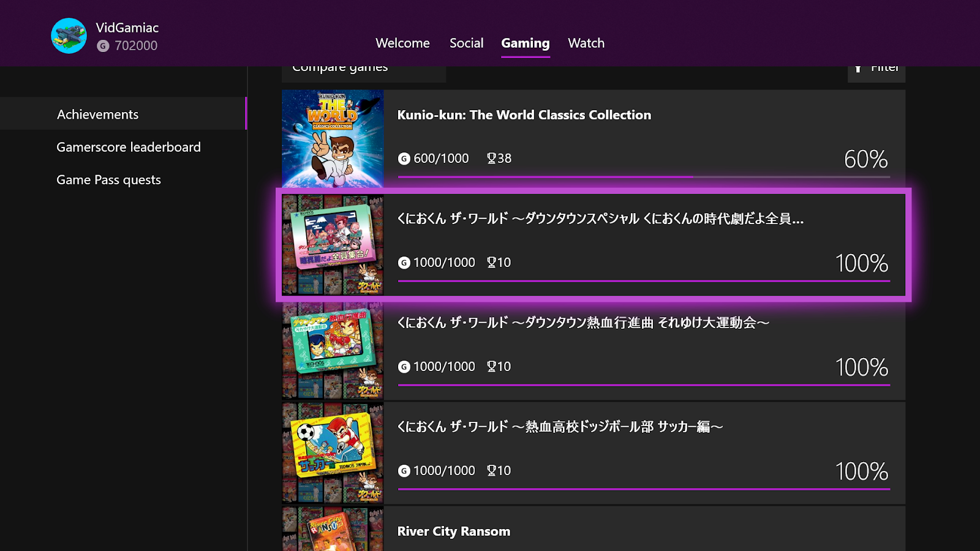Click the 10 achievements count in the ダウンタウンスペシャル row

503,263
